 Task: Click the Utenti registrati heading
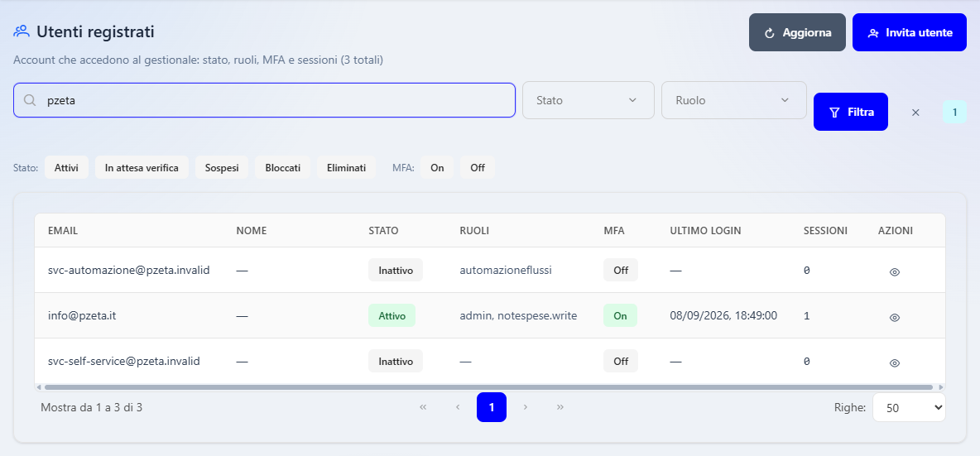pyautogui.click(x=96, y=31)
